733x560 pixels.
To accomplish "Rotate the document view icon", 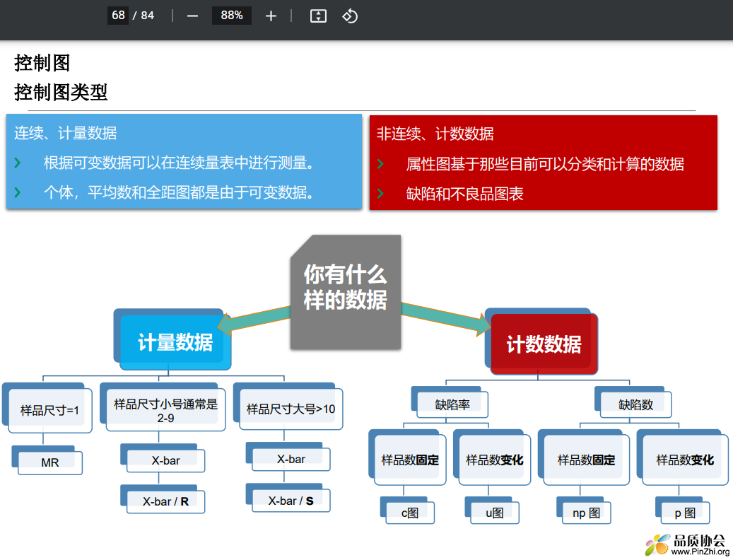I will point(350,16).
